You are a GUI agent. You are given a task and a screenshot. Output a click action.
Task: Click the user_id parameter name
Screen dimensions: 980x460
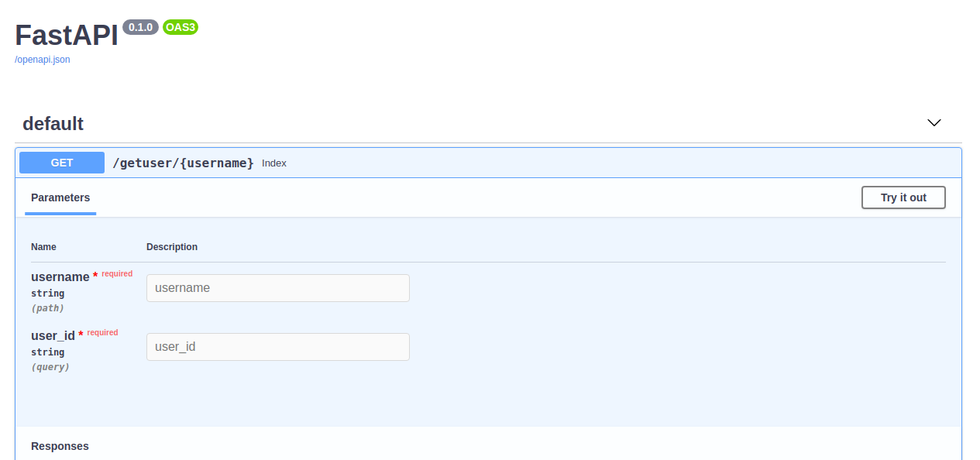52,335
